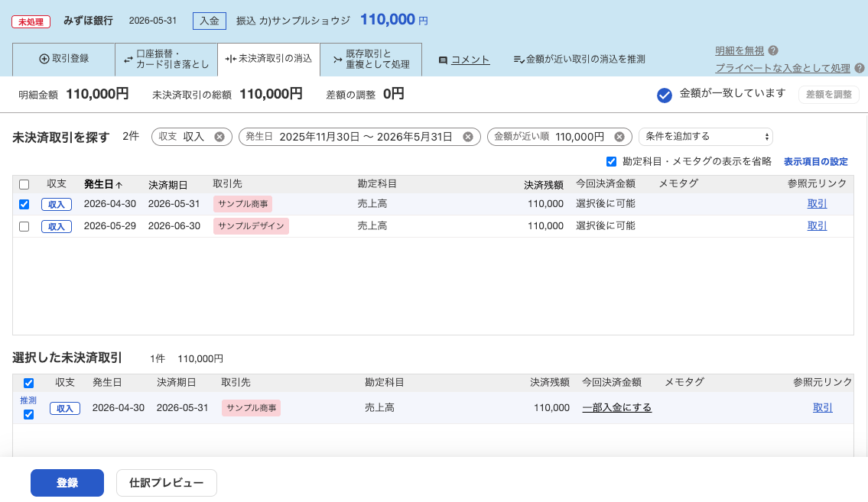Click the 未処理 status badge

point(31,21)
